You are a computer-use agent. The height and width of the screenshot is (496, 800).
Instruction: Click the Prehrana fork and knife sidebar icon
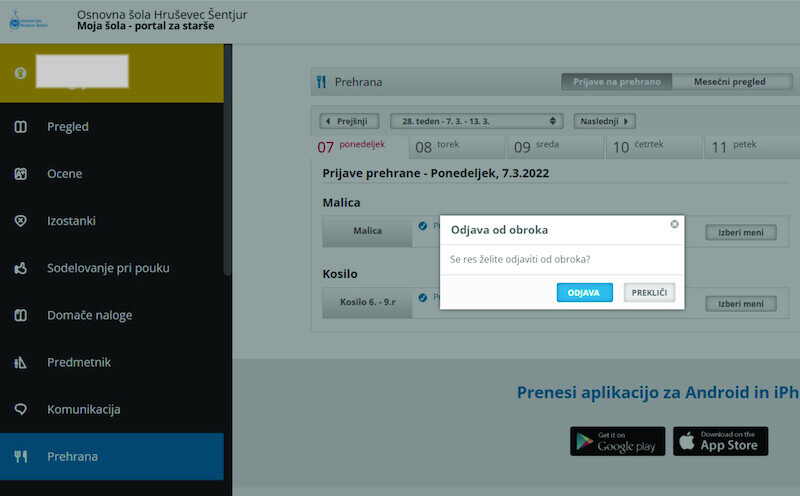20,456
